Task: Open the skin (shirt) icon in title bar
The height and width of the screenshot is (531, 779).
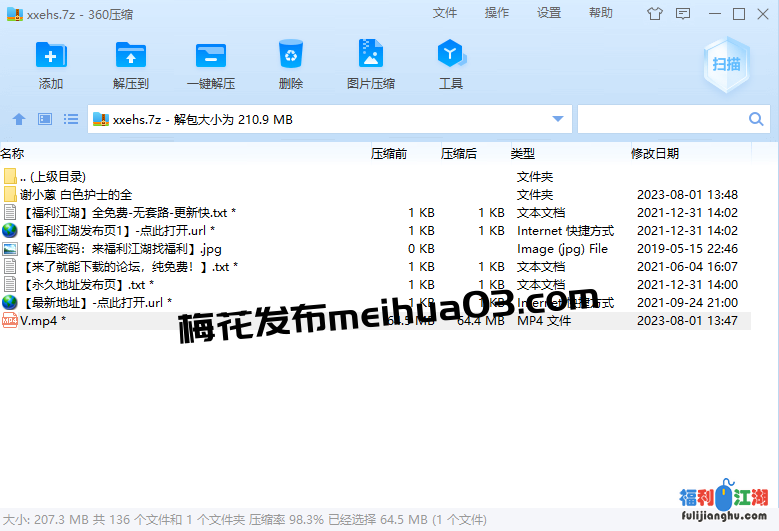Action: [x=655, y=14]
